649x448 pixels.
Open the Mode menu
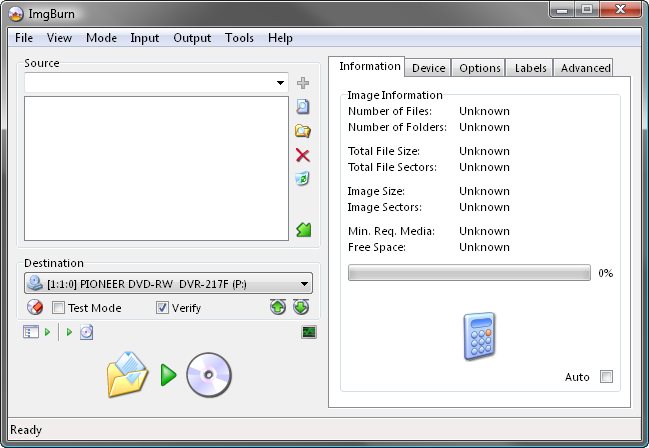coord(101,38)
